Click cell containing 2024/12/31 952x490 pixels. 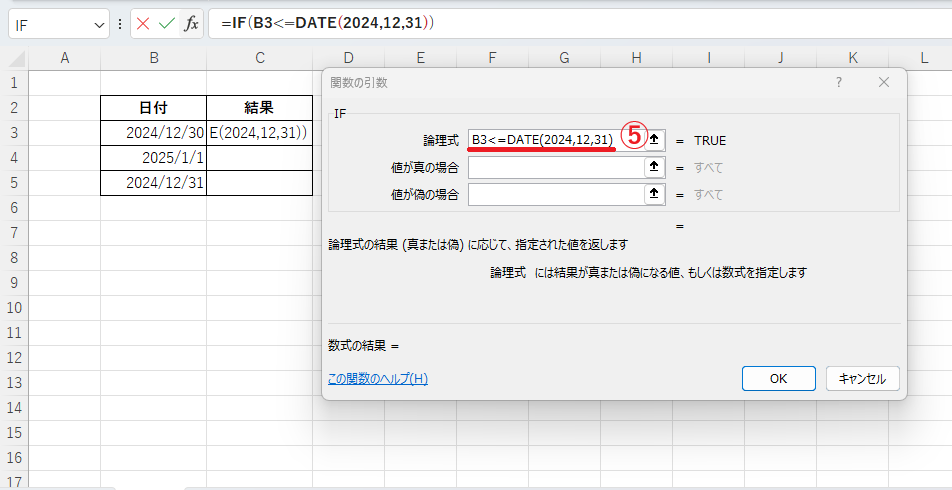coord(154,183)
